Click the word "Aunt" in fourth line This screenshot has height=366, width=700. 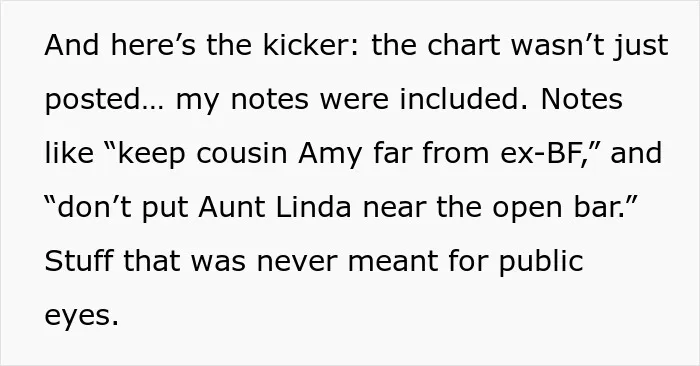click(232, 207)
